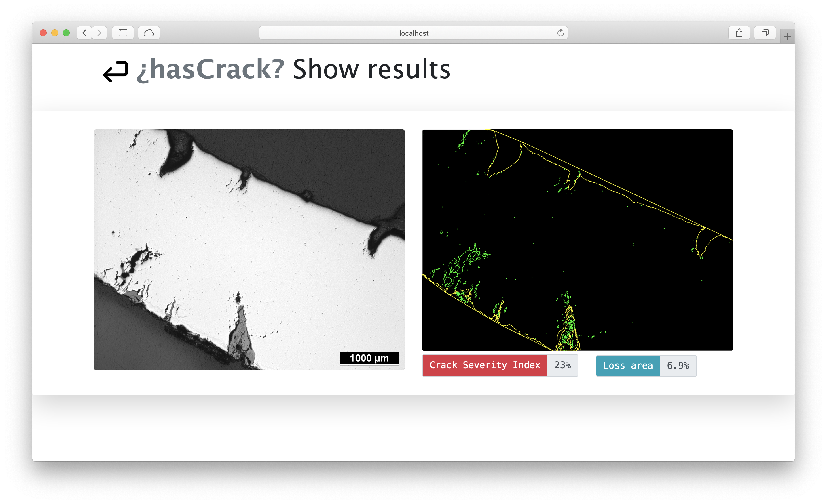Click the Show results heading
The width and height of the screenshot is (827, 504).
371,69
